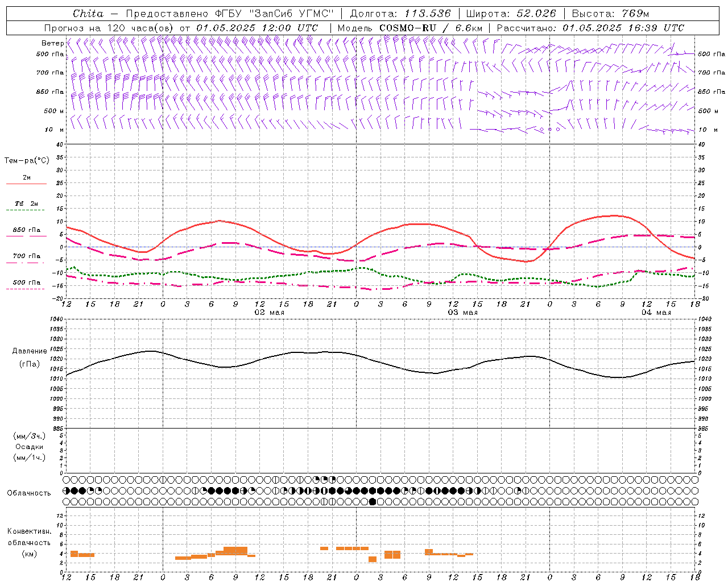The width and height of the screenshot is (728, 582).
Task: Click the "(мм/3ч.)" precipitation unit label
Action: tap(30, 436)
